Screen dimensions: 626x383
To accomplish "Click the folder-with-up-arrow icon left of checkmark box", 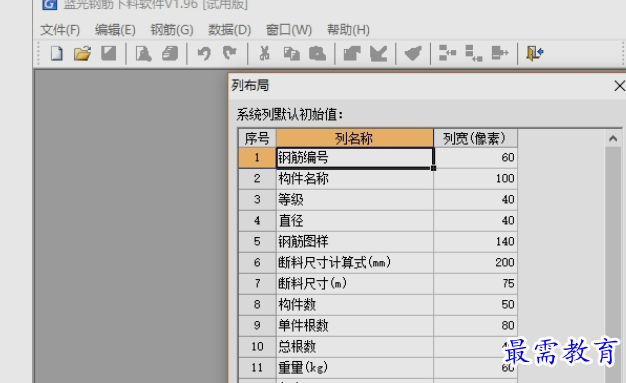I will click(x=352, y=53).
